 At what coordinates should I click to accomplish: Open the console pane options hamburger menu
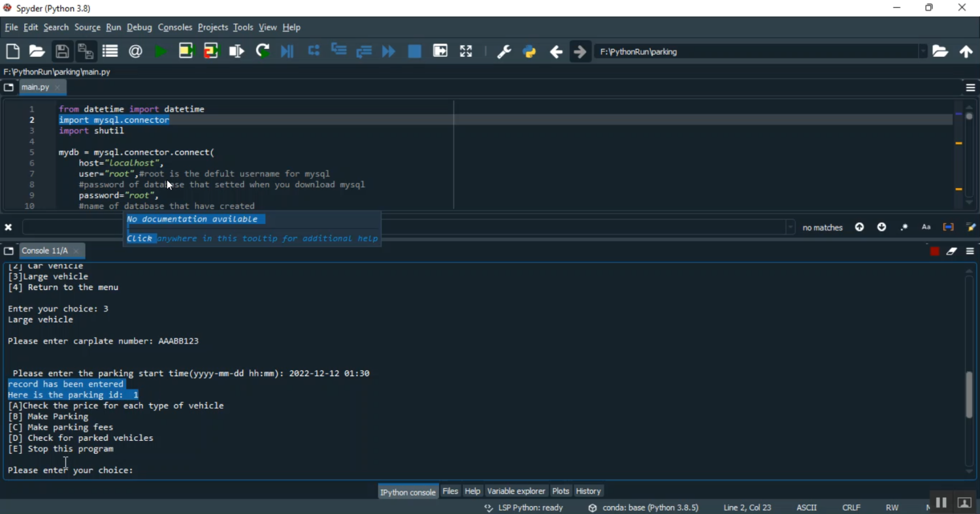[x=970, y=251]
